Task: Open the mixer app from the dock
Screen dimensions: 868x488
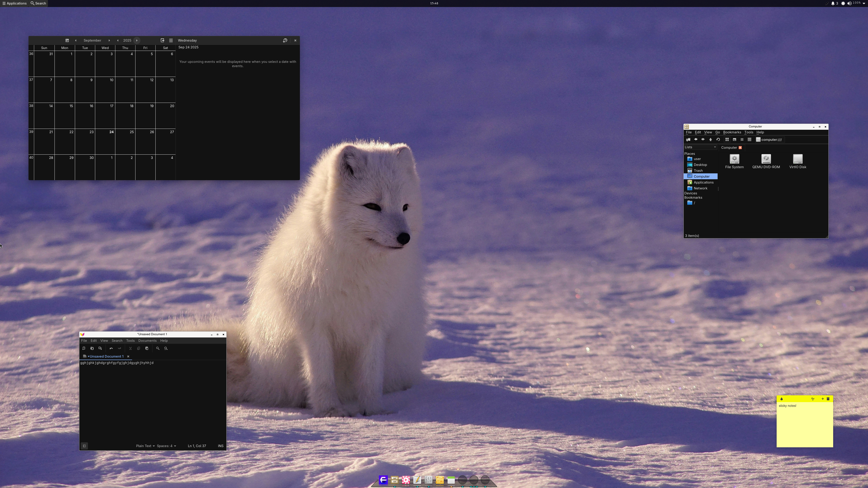Action: 428,480
